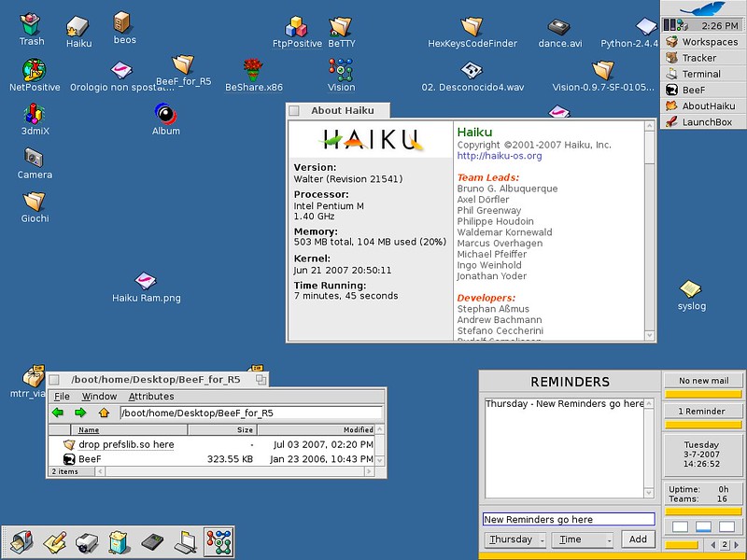Open the Album application icon
747x560 pixels.
(x=165, y=114)
